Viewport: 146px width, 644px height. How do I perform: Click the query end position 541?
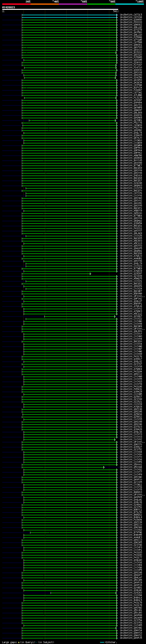point(115,11)
